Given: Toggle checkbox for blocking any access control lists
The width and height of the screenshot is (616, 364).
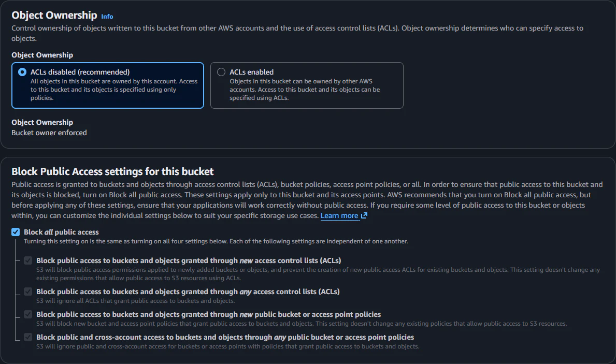Looking at the screenshot, I should tap(28, 292).
